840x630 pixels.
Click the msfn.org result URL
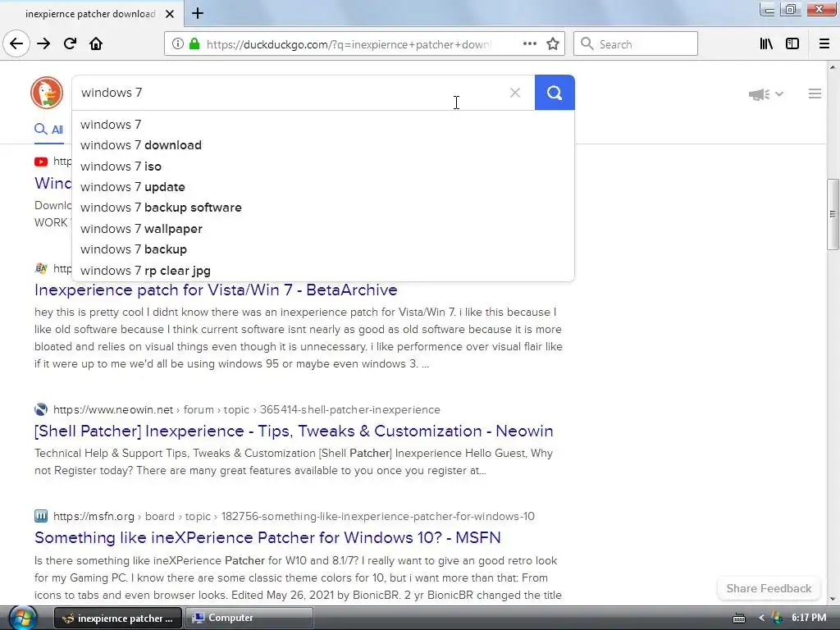[294, 517]
